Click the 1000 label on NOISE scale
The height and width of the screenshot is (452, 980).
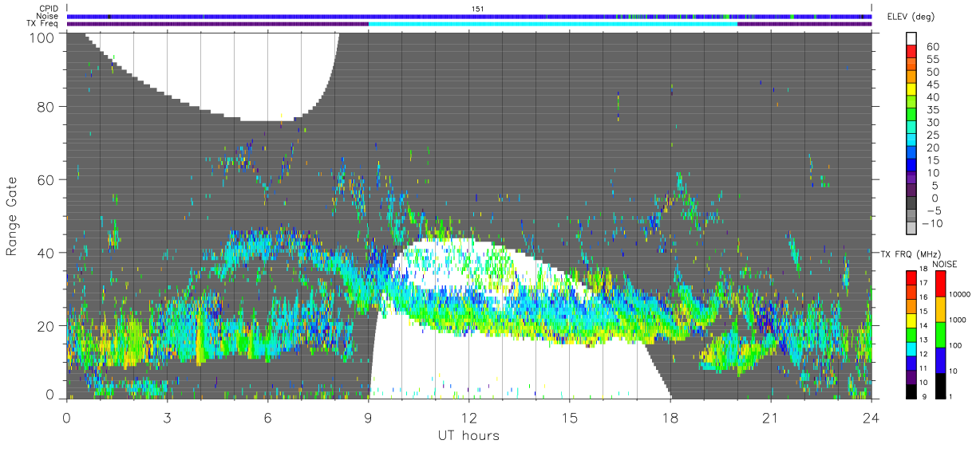958,320
